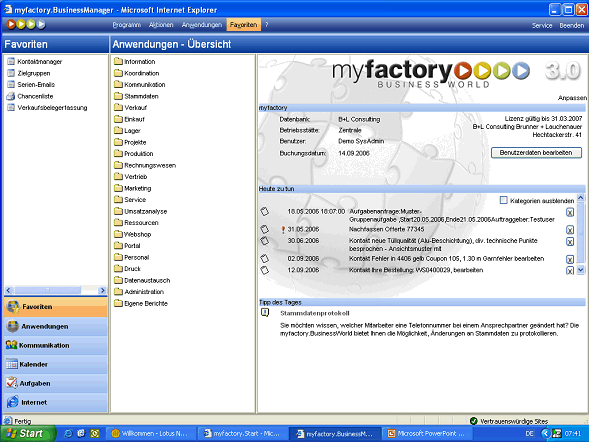Click the Vertrauenswürdige Sites status icon
The width and height of the screenshot is (590, 445).
[x=474, y=421]
